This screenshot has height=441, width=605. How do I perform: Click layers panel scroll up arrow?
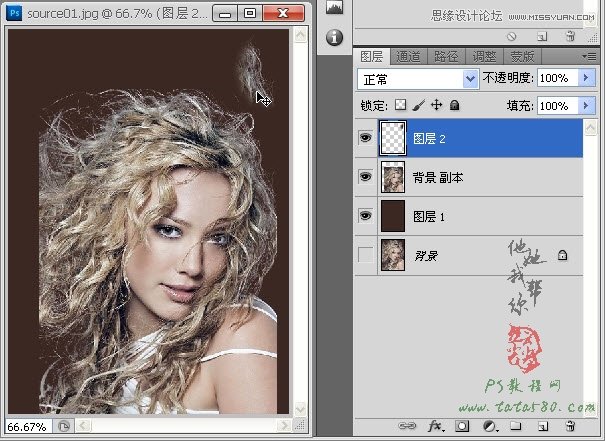(590, 127)
